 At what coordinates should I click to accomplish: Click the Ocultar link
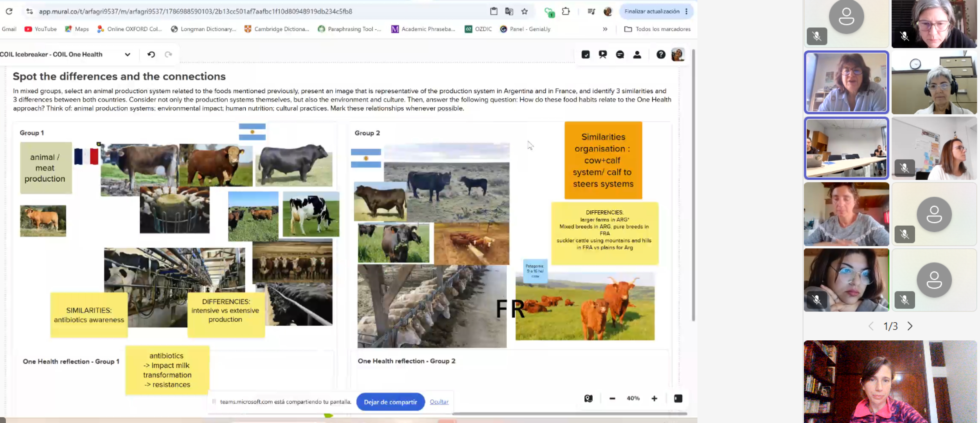pyautogui.click(x=439, y=402)
